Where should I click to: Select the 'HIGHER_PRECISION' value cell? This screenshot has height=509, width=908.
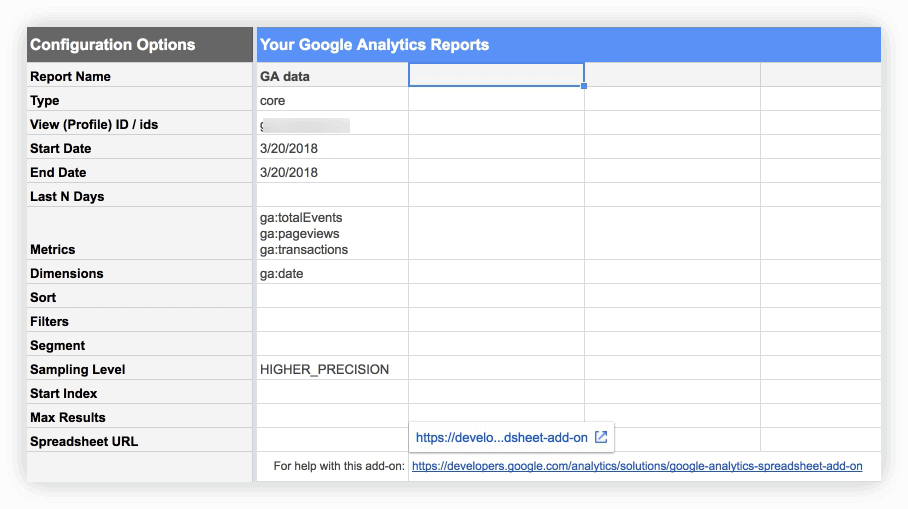point(332,369)
